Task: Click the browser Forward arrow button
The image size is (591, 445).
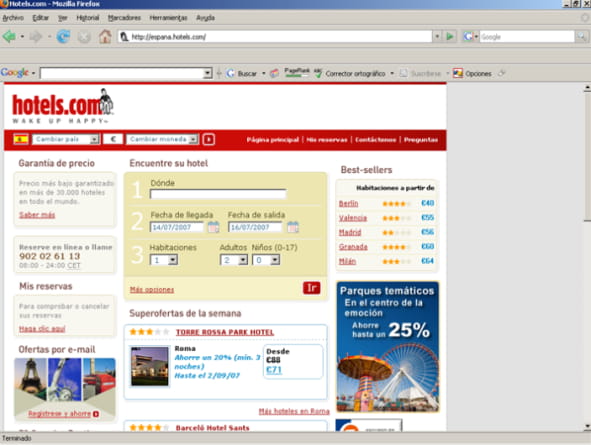Action: pos(35,37)
